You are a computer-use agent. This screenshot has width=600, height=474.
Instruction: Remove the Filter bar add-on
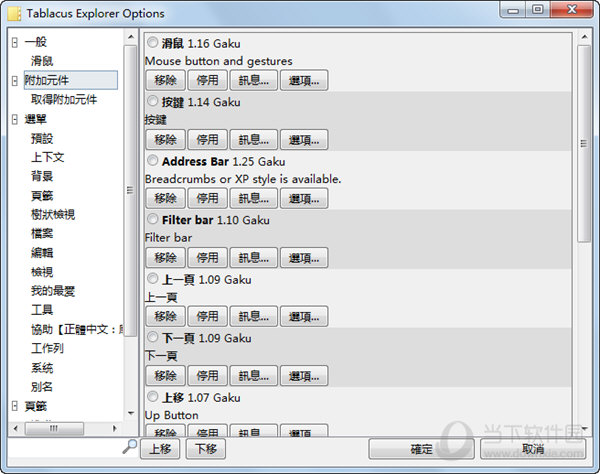[x=165, y=257]
